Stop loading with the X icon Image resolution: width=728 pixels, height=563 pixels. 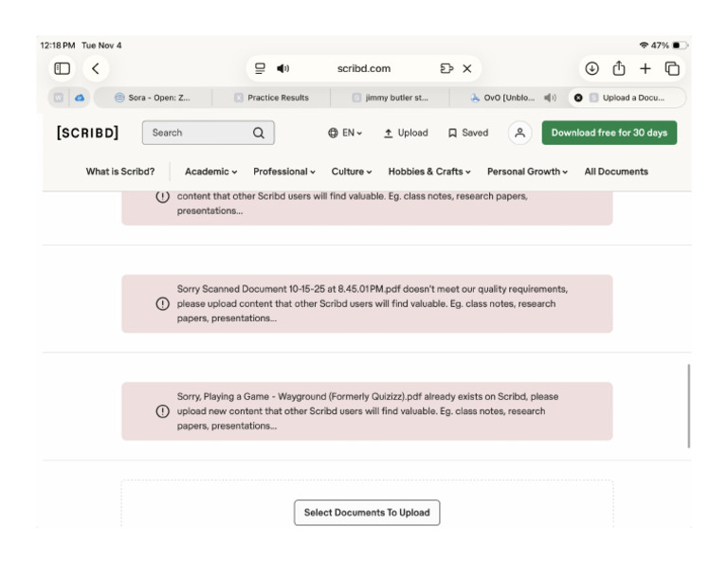tap(467, 68)
